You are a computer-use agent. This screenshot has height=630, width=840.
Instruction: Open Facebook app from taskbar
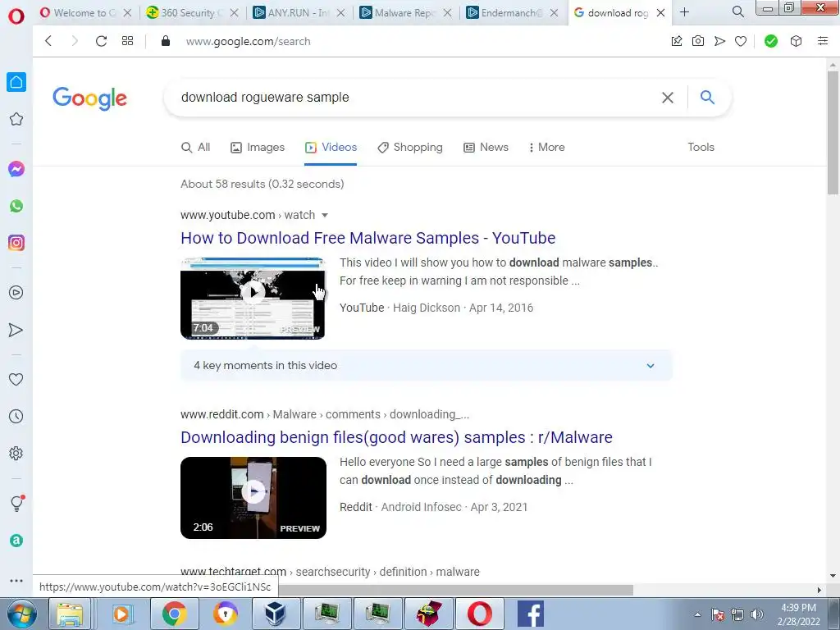point(531,614)
